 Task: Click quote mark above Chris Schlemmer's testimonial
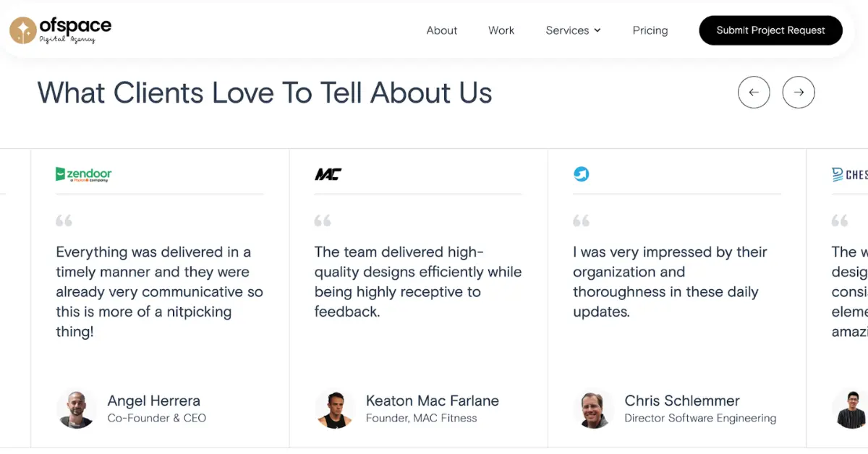pos(581,220)
